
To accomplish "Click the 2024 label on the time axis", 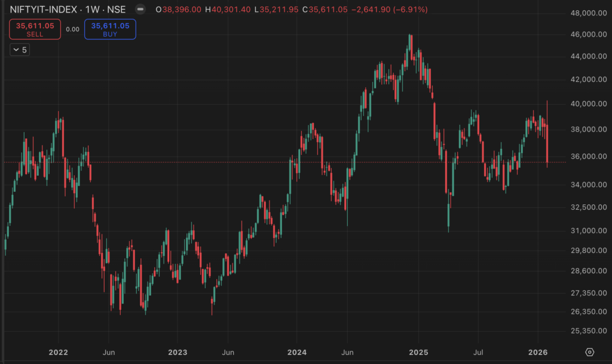I will [297, 352].
